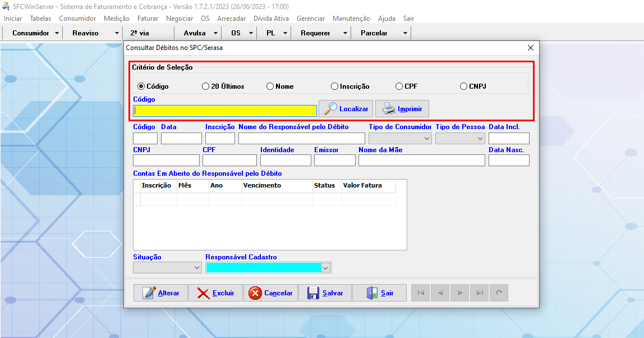Click the Sair door icon

(372, 293)
